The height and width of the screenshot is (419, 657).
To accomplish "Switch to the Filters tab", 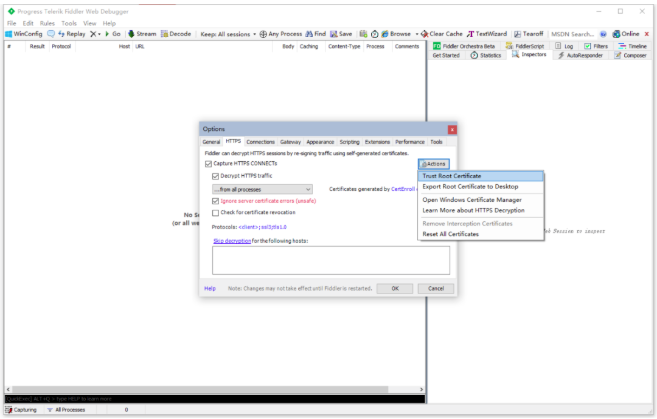I will pyautogui.click(x=596, y=46).
